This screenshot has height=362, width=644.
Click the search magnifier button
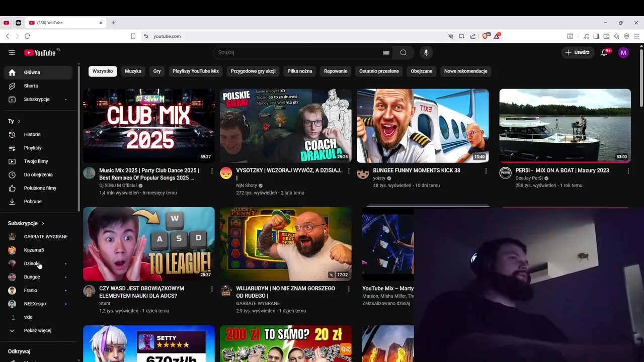(404, 52)
